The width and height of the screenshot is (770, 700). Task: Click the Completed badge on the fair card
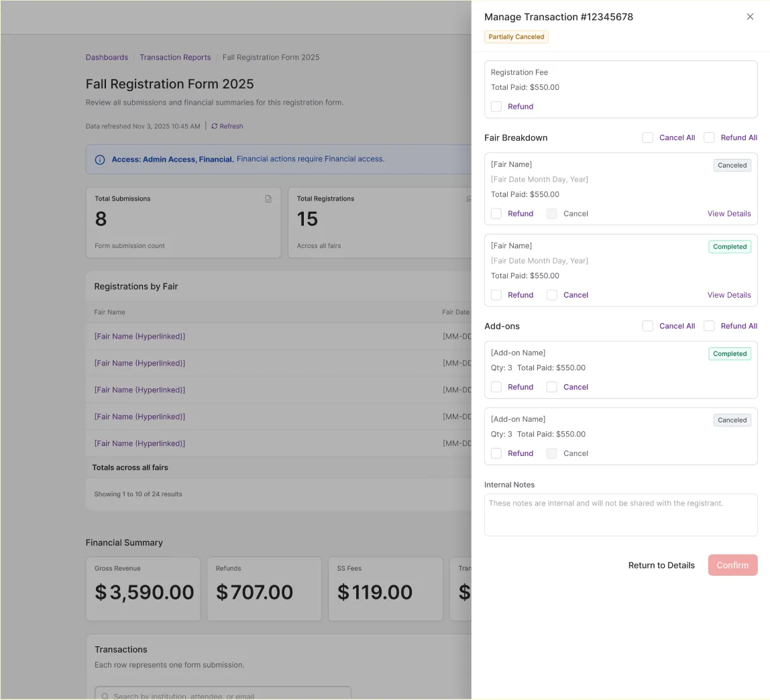730,247
